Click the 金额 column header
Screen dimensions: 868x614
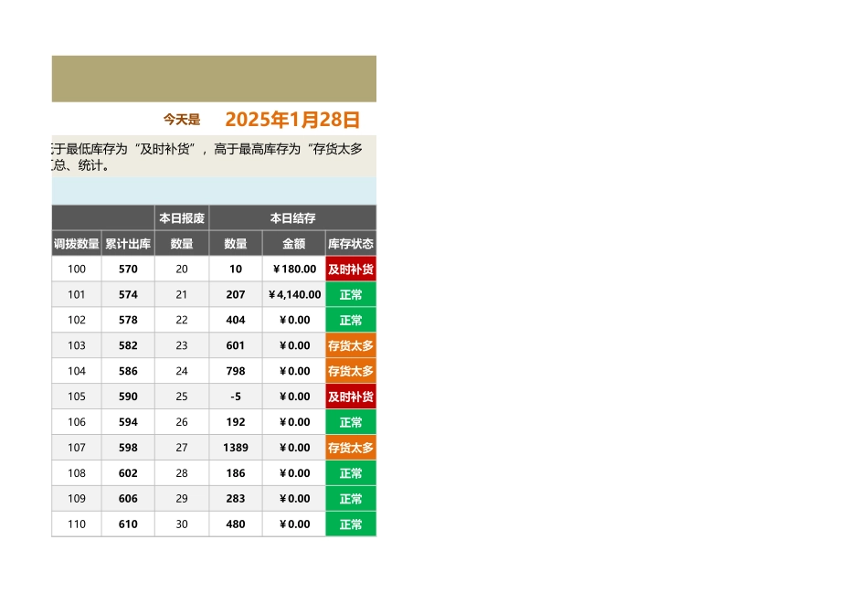(x=294, y=243)
